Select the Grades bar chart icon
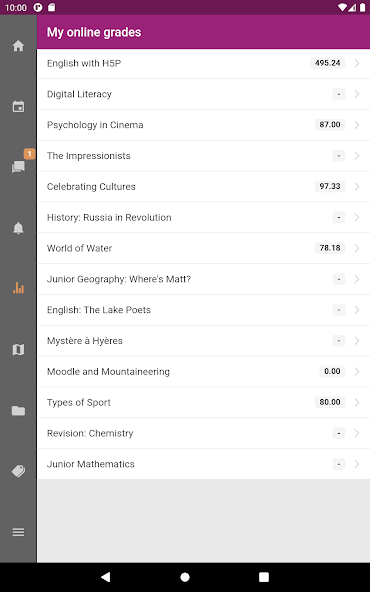 tap(18, 289)
